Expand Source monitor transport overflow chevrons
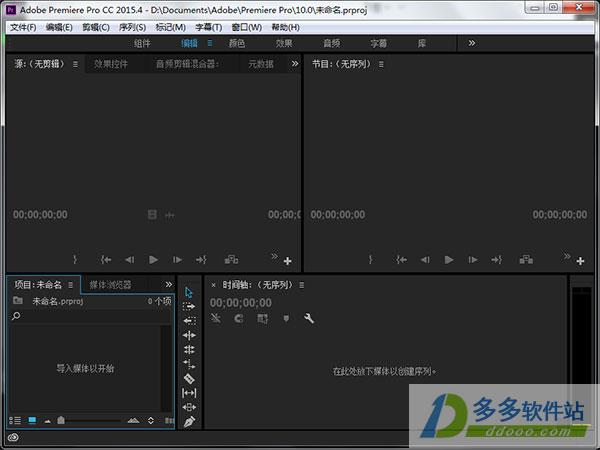The width and height of the screenshot is (600, 450). [x=274, y=256]
